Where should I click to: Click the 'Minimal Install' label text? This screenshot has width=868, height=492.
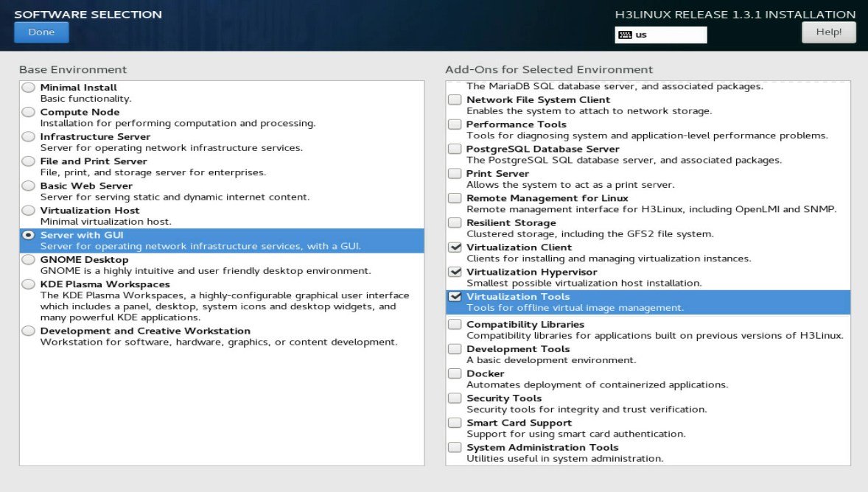coord(79,88)
